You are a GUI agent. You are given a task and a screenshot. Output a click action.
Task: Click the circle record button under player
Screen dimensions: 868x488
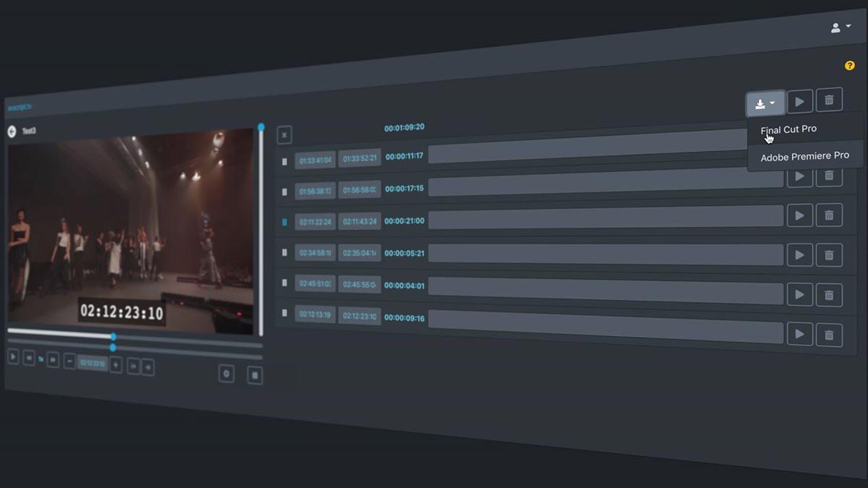coord(226,374)
